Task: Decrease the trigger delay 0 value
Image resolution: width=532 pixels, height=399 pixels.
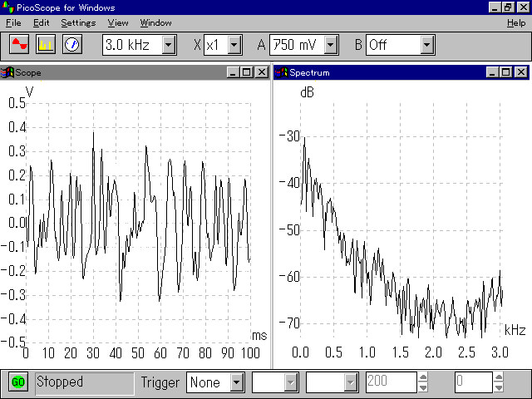Action: [498, 387]
